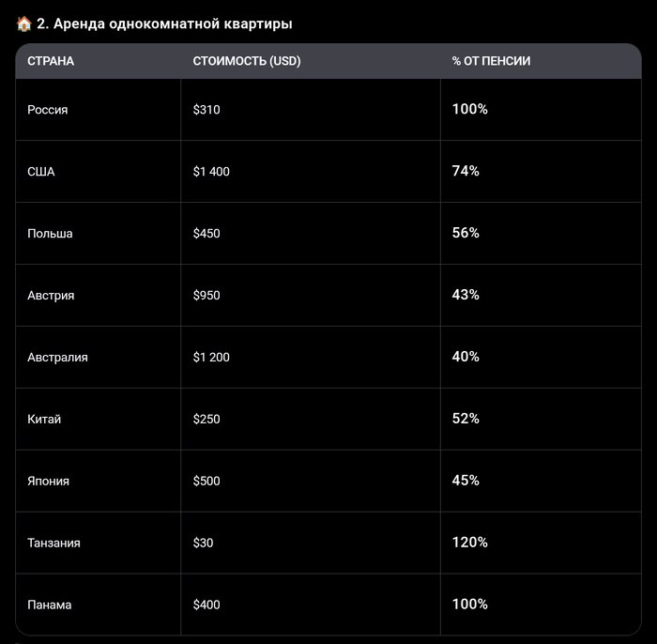657x644 pixels.
Task: Click the $1 200 cost cell
Action: tap(211, 358)
